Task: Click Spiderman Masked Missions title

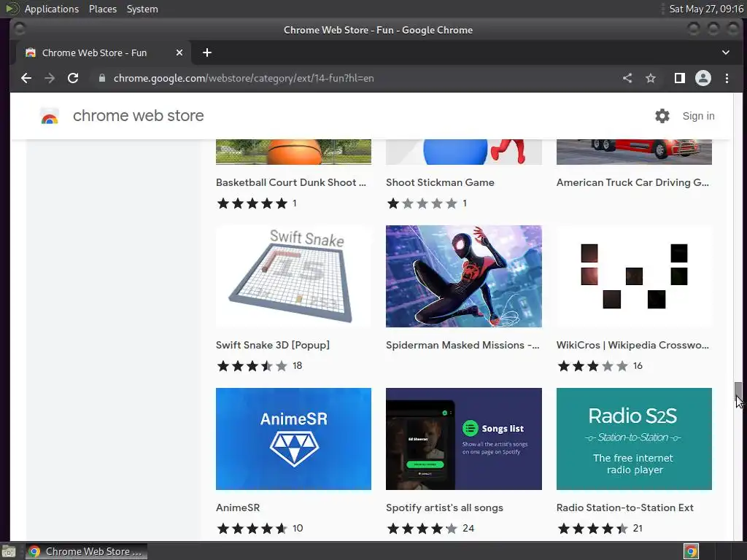Action: click(462, 345)
